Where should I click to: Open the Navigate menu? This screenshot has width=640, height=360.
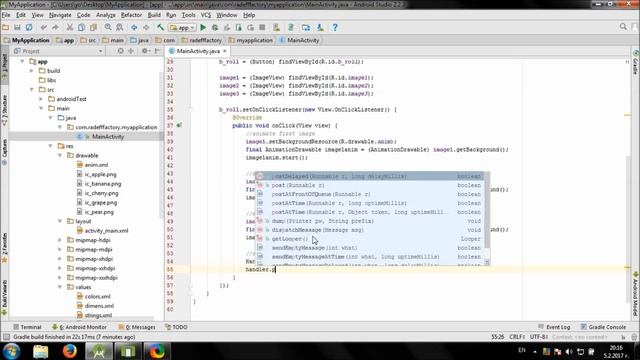(x=60, y=15)
